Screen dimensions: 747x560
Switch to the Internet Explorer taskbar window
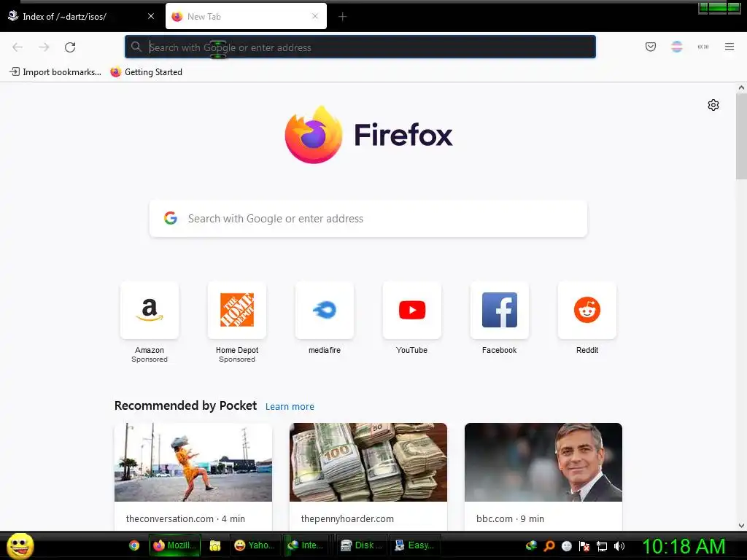(308, 545)
